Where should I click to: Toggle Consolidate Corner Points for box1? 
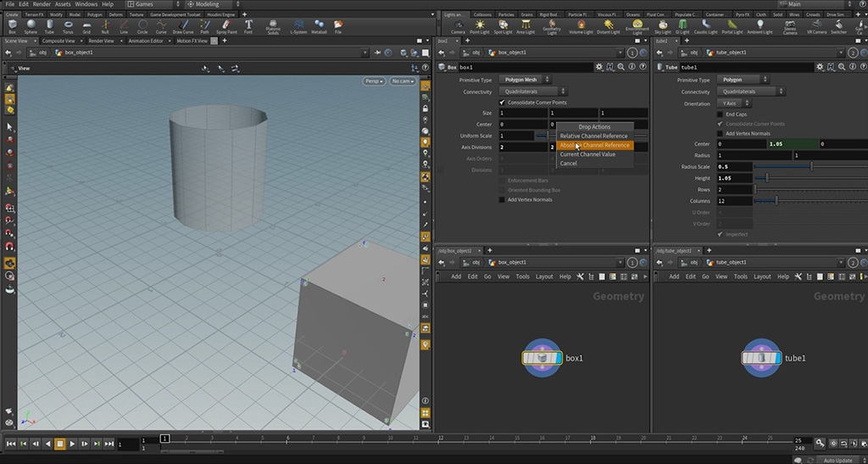click(x=502, y=103)
